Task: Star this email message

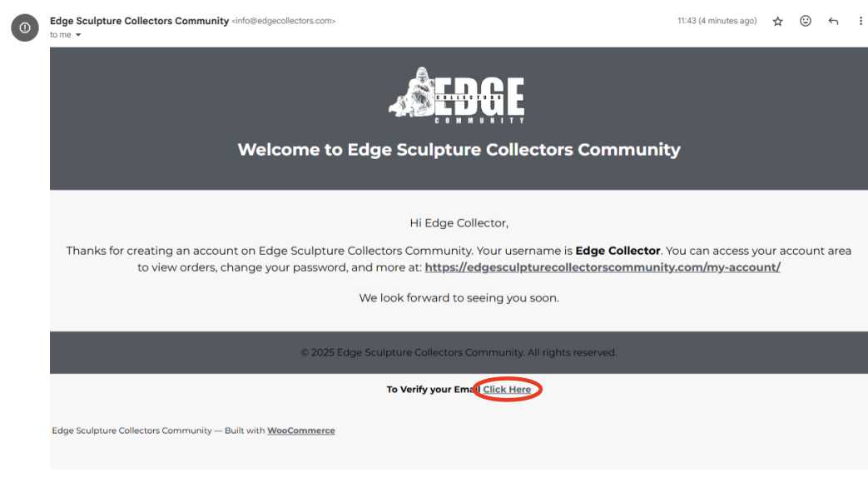Action: (x=778, y=22)
